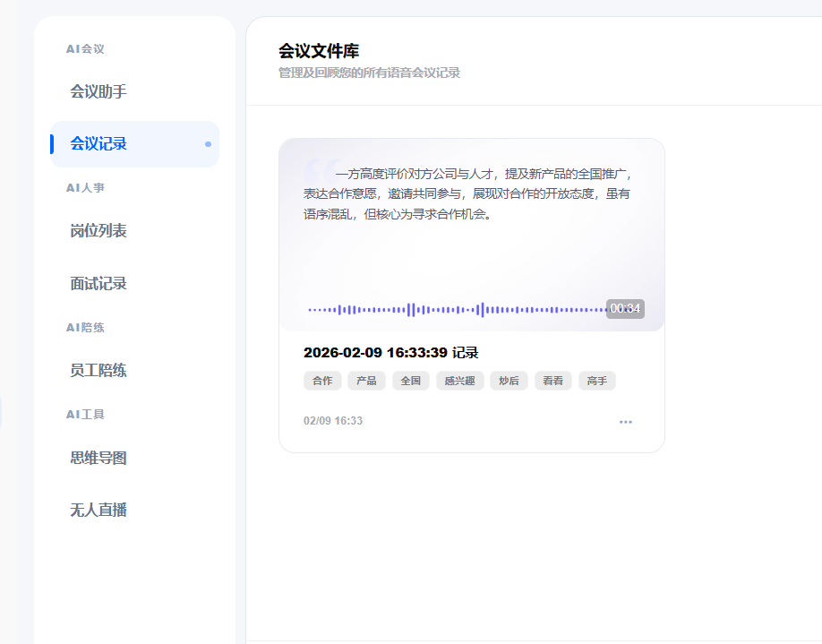The image size is (822, 644).
Task: Open the 思维导图 tool
Action: pos(98,459)
